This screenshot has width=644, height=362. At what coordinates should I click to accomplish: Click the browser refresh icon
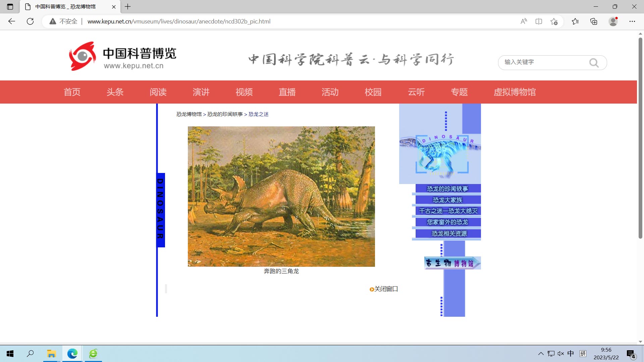click(30, 21)
